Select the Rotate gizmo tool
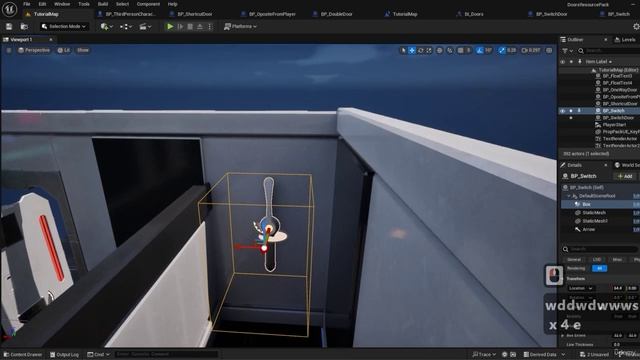This screenshot has width=640, height=360. (x=420, y=50)
